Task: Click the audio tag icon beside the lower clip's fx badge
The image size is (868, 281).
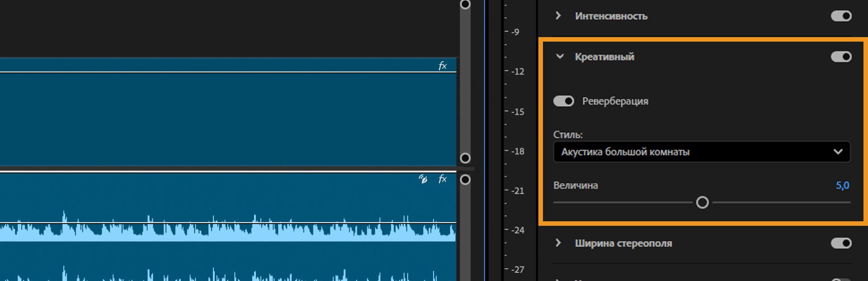Action: click(x=423, y=179)
